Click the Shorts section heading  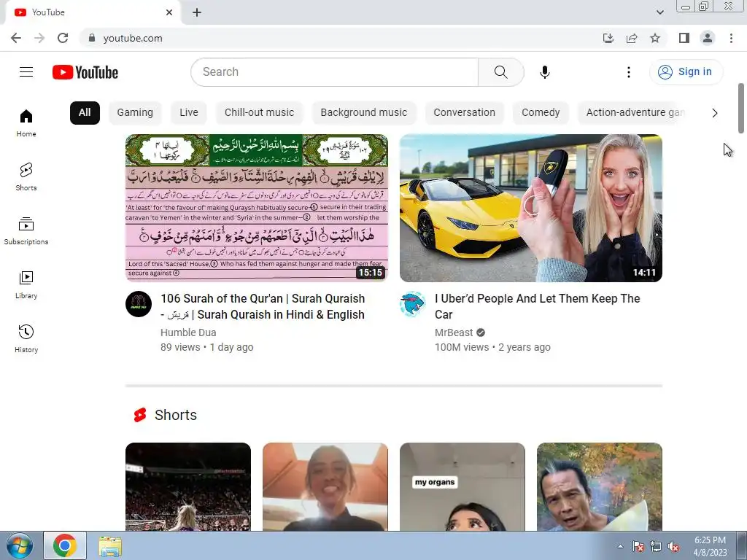[176, 415]
